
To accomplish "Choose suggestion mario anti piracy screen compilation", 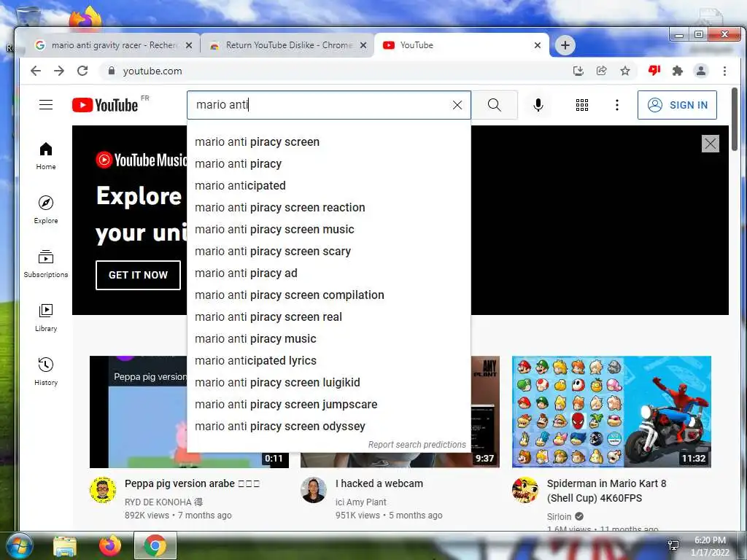I will click(329, 295).
